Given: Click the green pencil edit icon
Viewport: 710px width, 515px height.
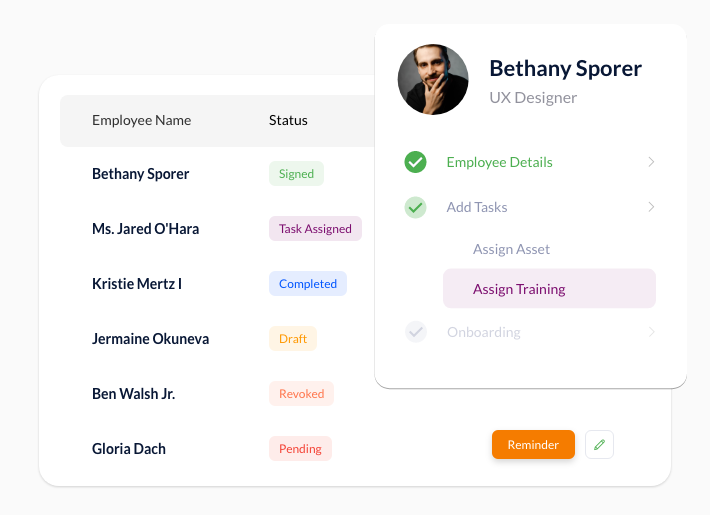Looking at the screenshot, I should point(599,444).
